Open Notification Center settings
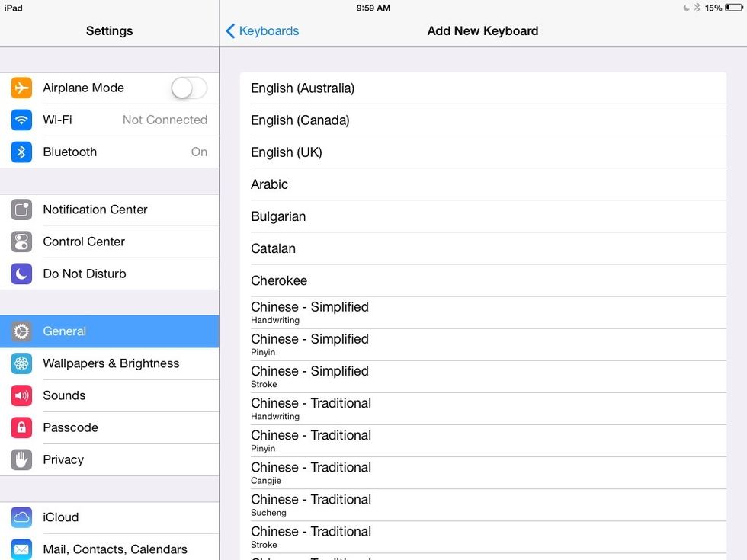The width and height of the screenshot is (747, 560). pyautogui.click(x=110, y=210)
